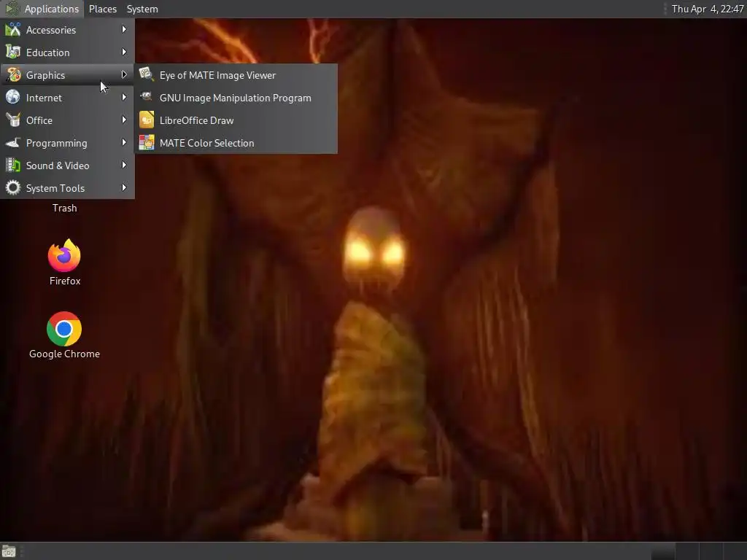Open the Programming menu entry
This screenshot has width=747, height=560.
pos(67,142)
